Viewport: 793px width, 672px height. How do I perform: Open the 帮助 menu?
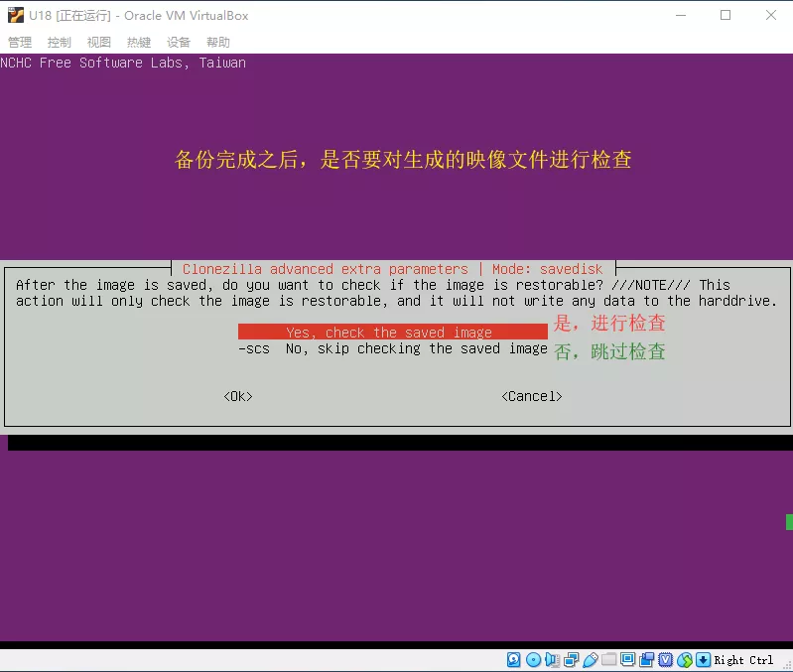pos(218,42)
